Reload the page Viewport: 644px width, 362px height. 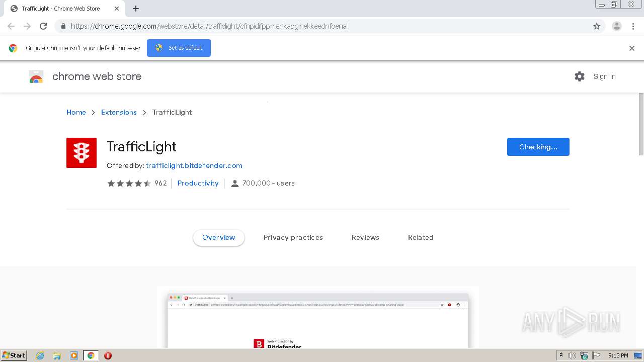[x=43, y=26]
